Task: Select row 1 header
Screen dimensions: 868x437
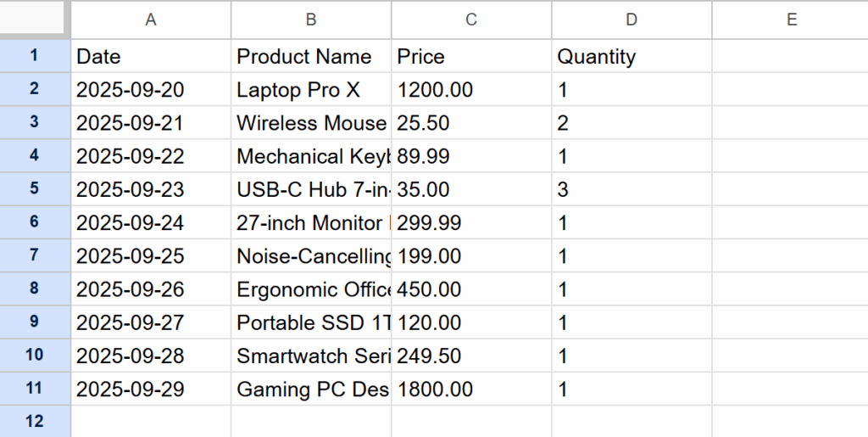Action: (x=35, y=56)
